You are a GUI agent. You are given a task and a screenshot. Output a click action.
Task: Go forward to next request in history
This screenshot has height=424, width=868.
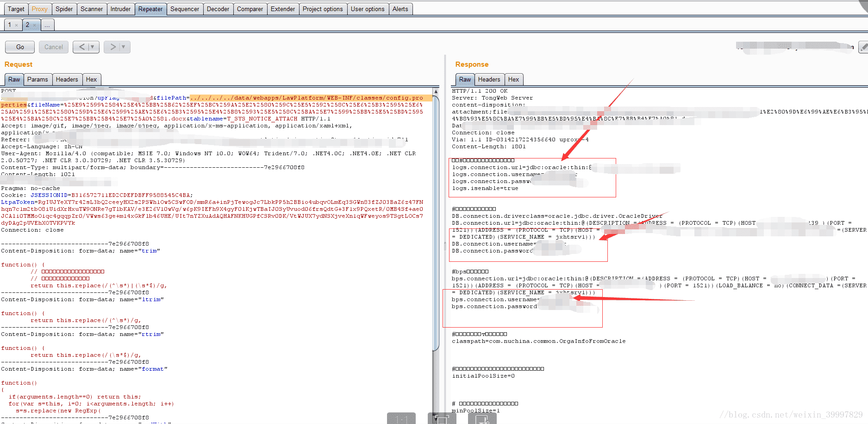pos(113,47)
